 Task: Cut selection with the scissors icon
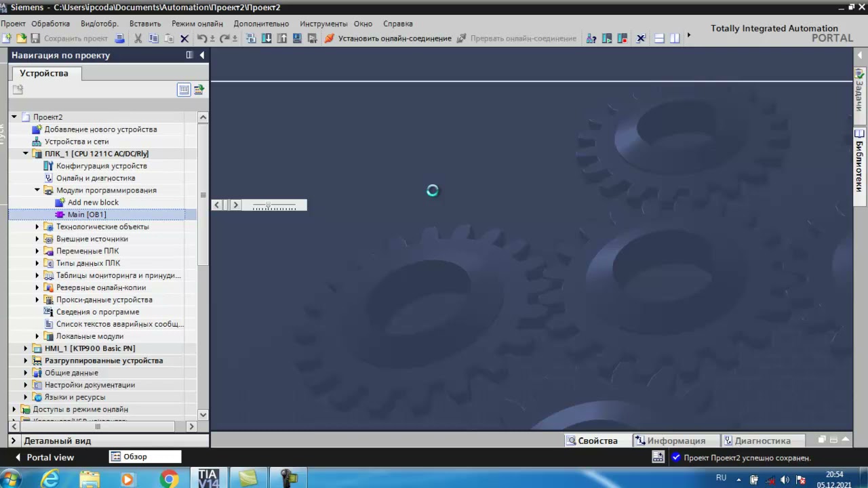coord(138,39)
